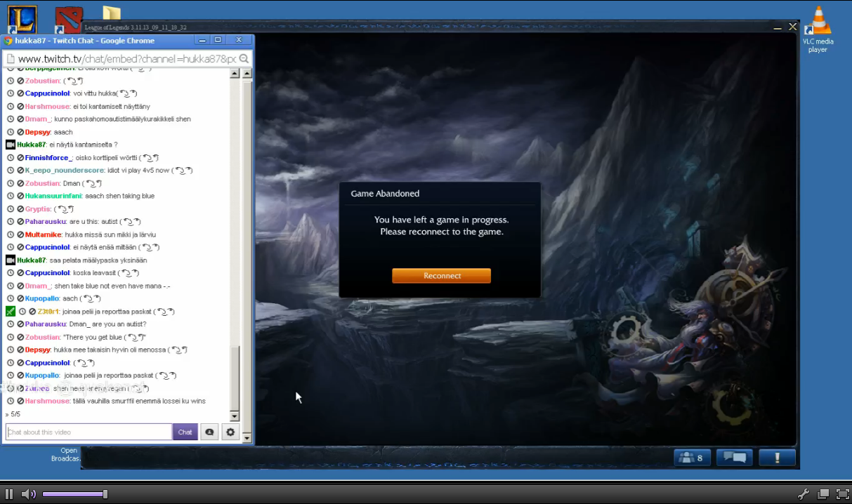Click the magnifier icon in Chrome address bar
This screenshot has width=852, height=504.
tap(244, 59)
